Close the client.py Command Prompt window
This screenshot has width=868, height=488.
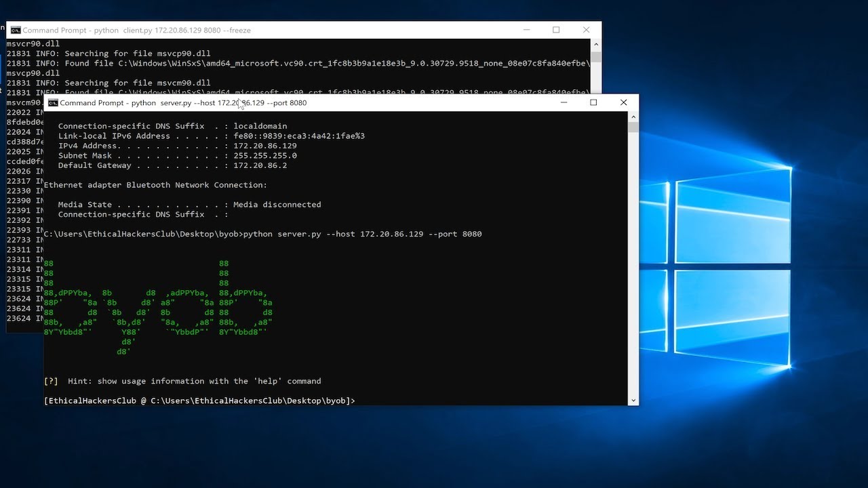tap(587, 30)
